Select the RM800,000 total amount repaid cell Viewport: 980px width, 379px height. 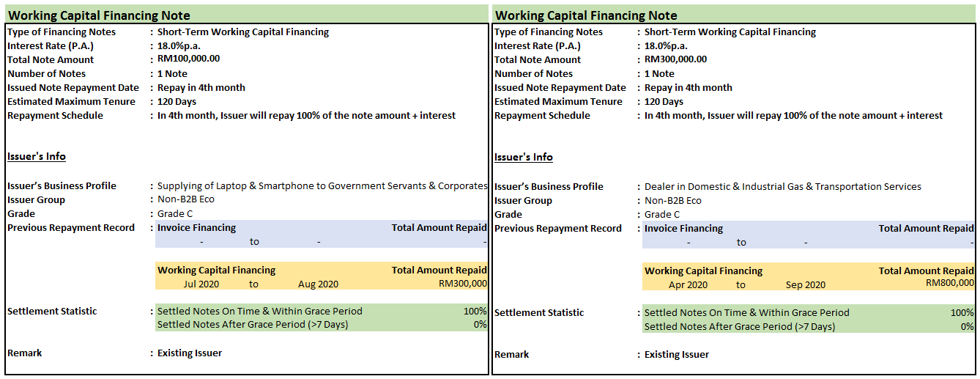950,283
